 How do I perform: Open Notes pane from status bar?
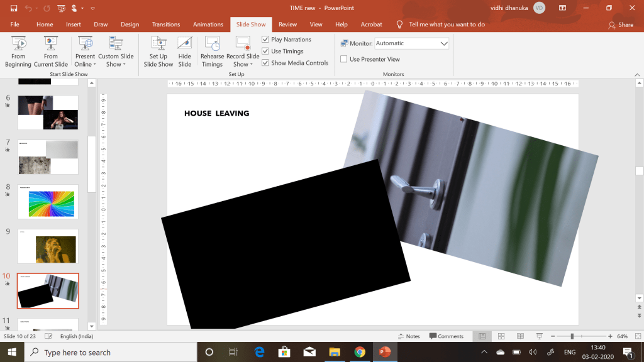click(409, 336)
